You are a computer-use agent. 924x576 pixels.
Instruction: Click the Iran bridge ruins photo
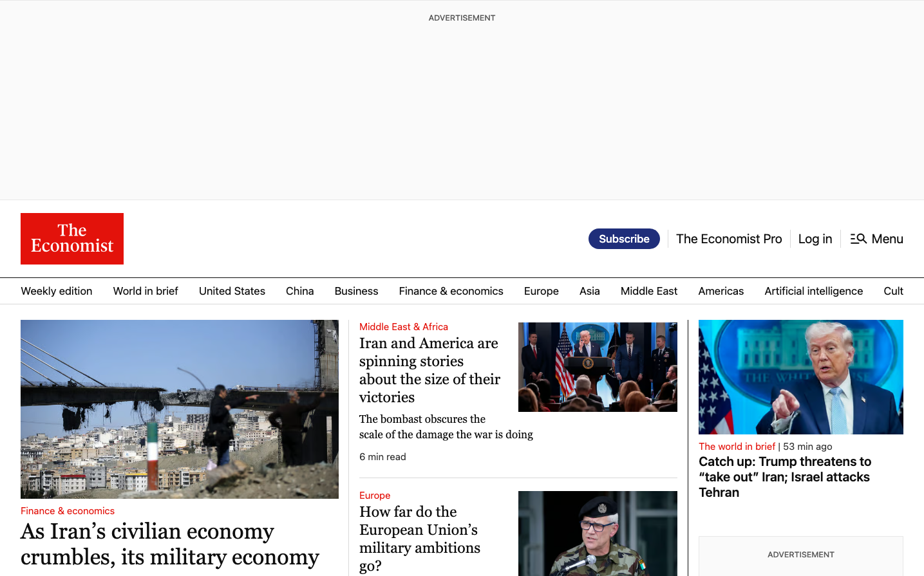(x=180, y=409)
